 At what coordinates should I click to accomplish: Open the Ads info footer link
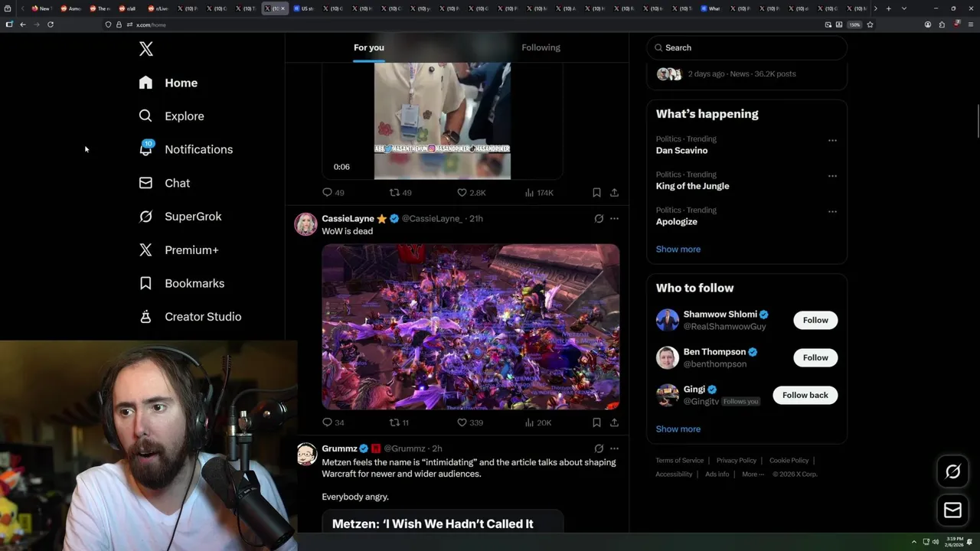717,474
